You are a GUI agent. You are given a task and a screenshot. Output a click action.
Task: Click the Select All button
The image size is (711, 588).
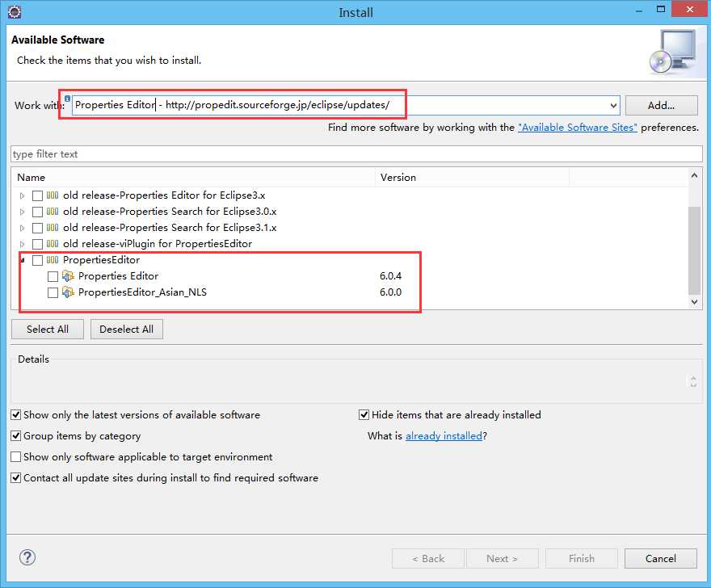pos(48,330)
